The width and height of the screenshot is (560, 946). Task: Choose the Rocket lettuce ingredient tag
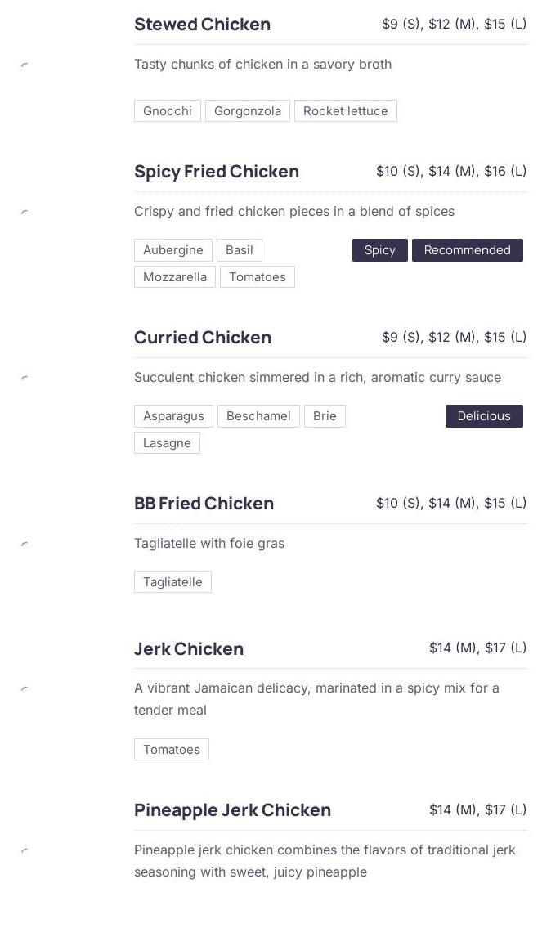pos(345,111)
